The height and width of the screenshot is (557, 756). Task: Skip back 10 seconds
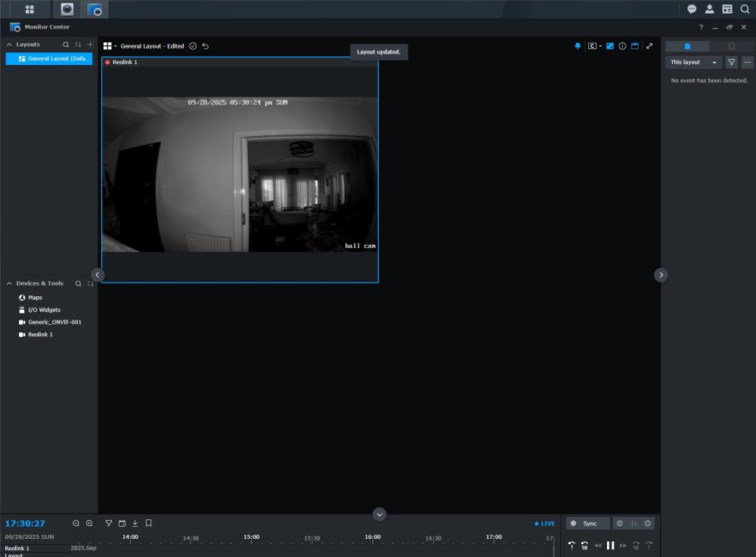click(x=584, y=546)
